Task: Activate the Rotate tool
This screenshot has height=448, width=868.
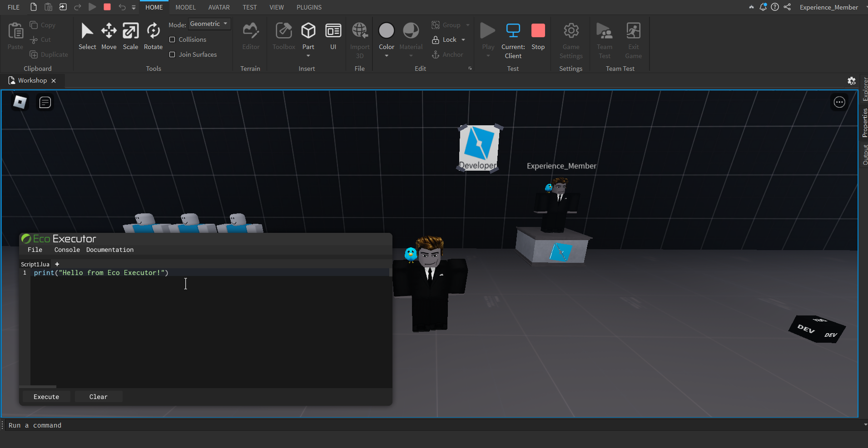Action: [153, 31]
